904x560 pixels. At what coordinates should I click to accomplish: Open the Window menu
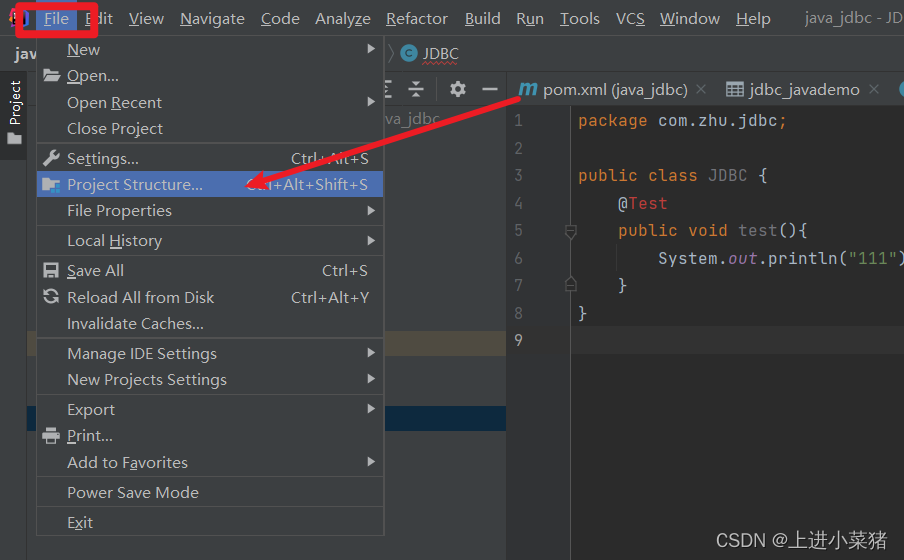pyautogui.click(x=690, y=19)
